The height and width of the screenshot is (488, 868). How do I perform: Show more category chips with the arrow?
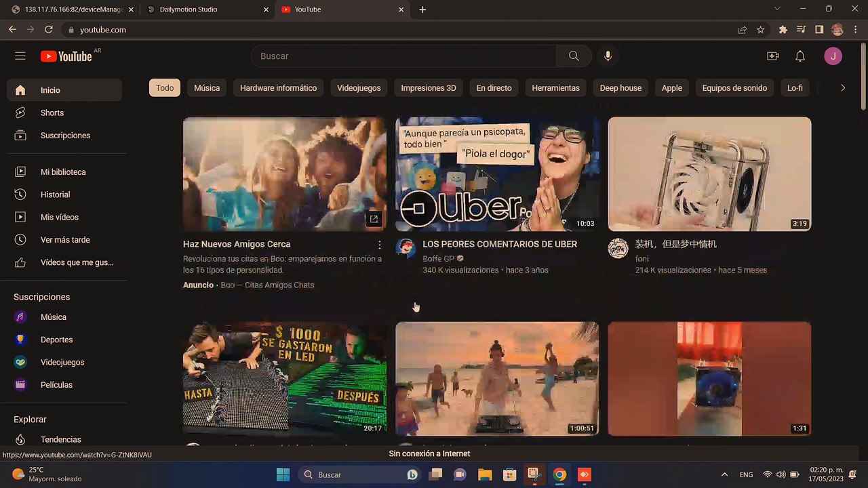click(x=843, y=88)
